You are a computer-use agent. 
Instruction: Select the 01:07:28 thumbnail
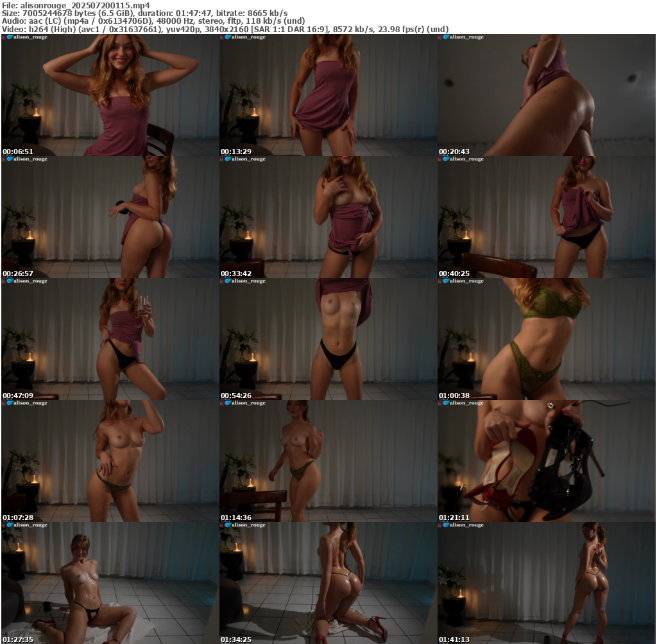pos(110,461)
